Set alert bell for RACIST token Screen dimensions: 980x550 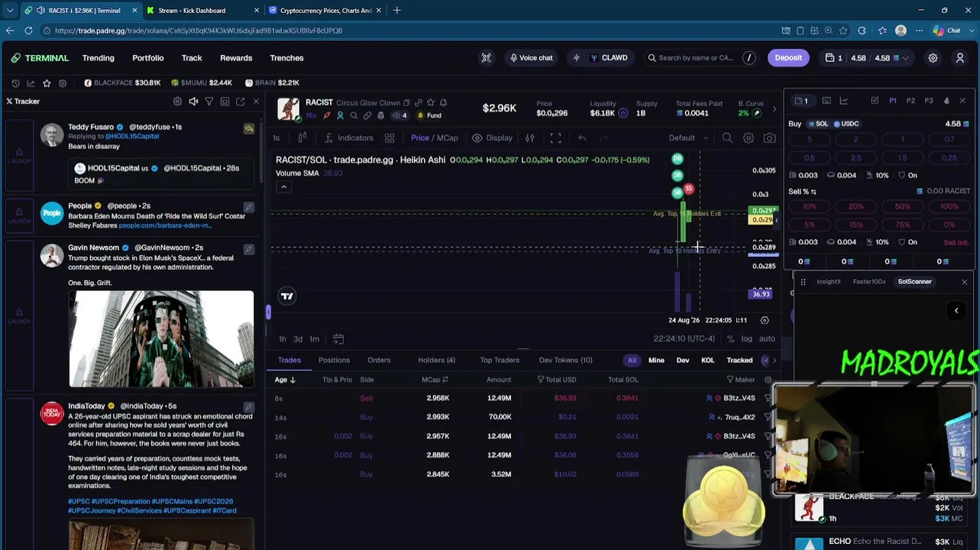443,102
